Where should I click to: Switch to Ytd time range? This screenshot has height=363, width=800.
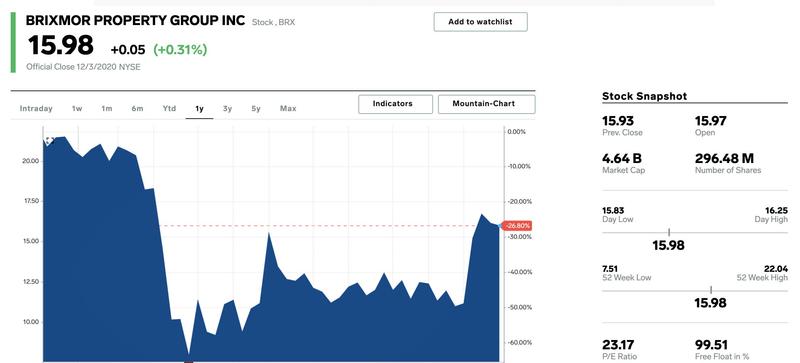point(169,108)
